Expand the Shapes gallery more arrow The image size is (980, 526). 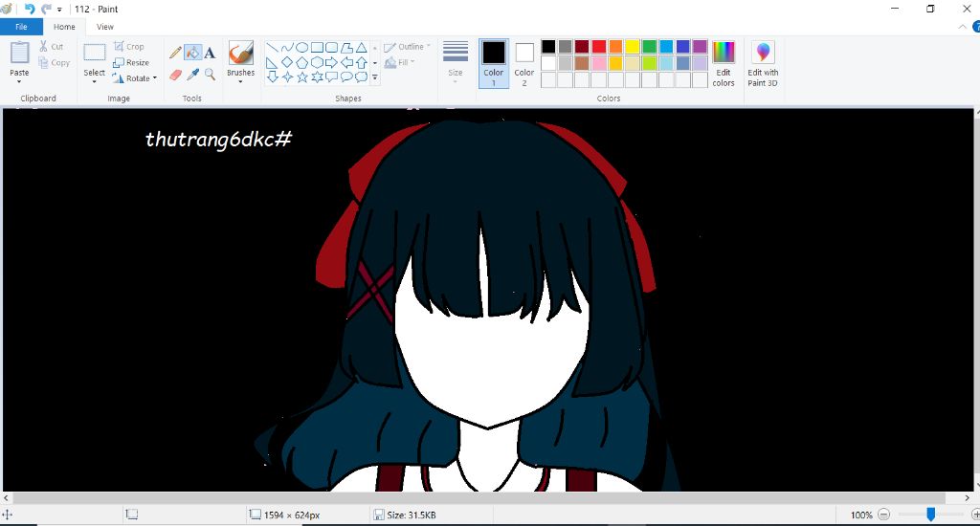point(375,77)
